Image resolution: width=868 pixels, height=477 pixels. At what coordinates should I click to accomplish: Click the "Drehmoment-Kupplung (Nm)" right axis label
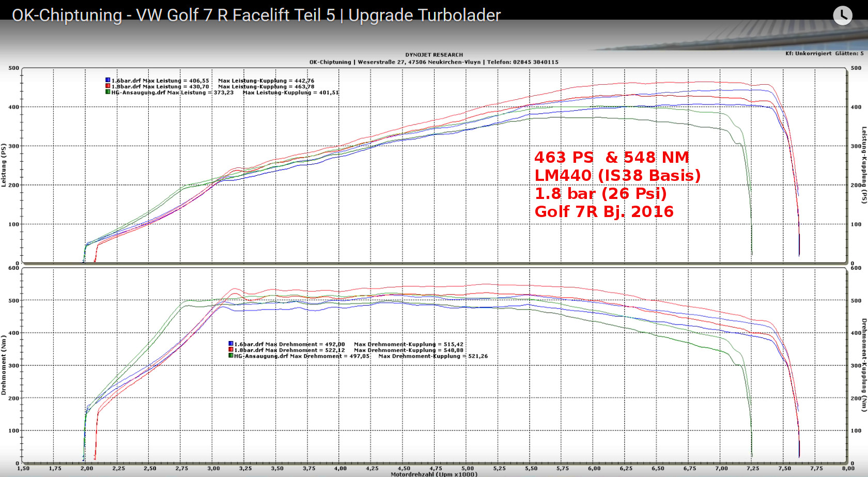coord(864,365)
